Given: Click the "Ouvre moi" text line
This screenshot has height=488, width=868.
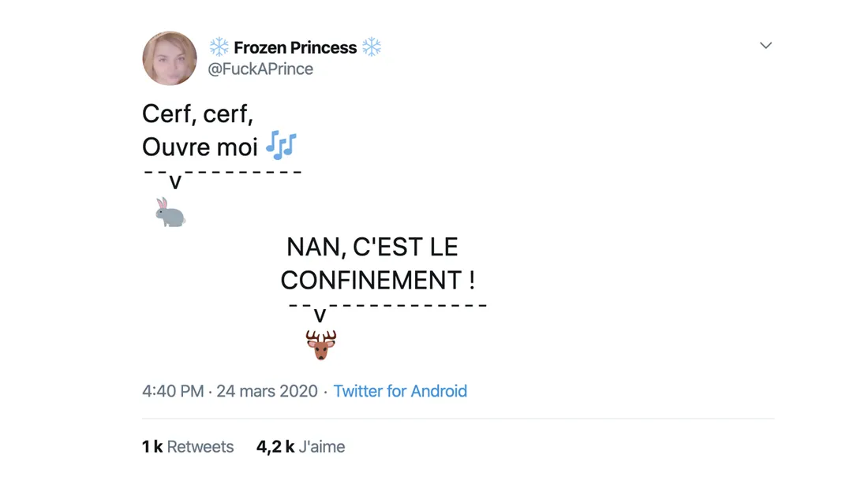Looking at the screenshot, I should coord(200,147).
